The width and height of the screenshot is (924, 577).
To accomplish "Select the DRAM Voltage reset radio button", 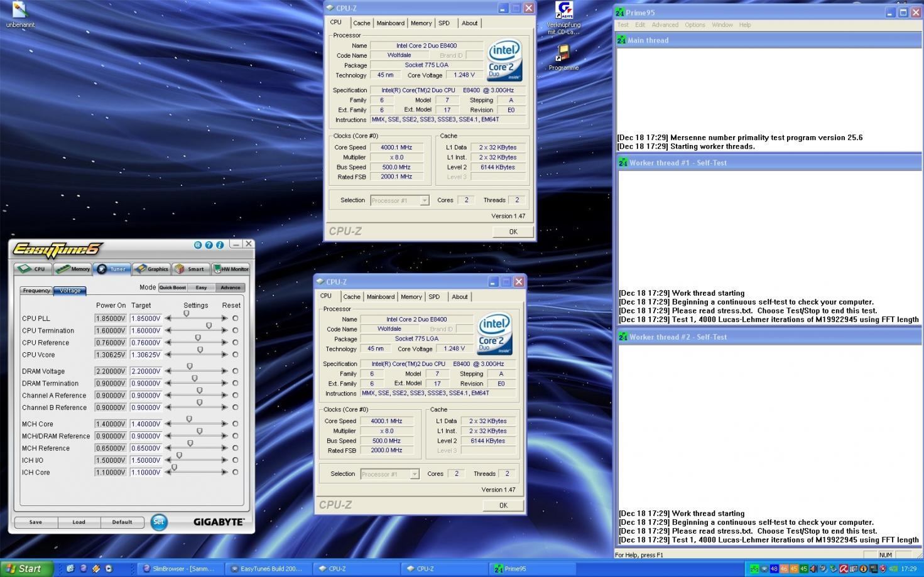I will coord(236,371).
